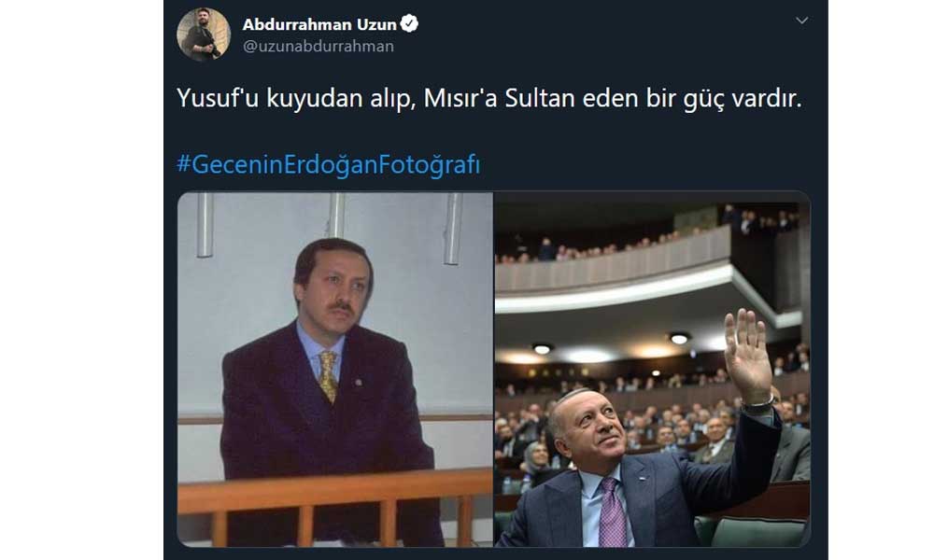Open the right photo of man waving
The width and height of the screenshot is (934, 560).
652,369
